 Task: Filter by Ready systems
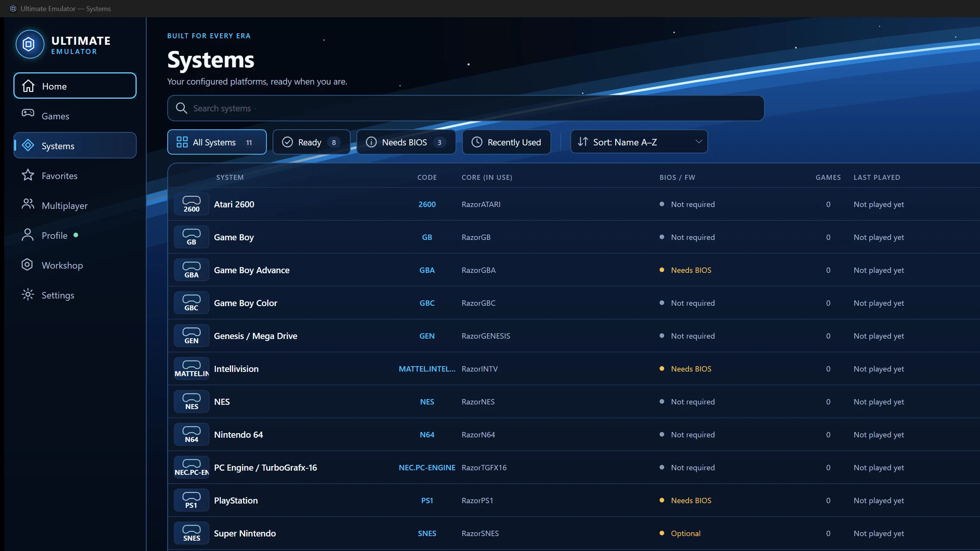(311, 142)
